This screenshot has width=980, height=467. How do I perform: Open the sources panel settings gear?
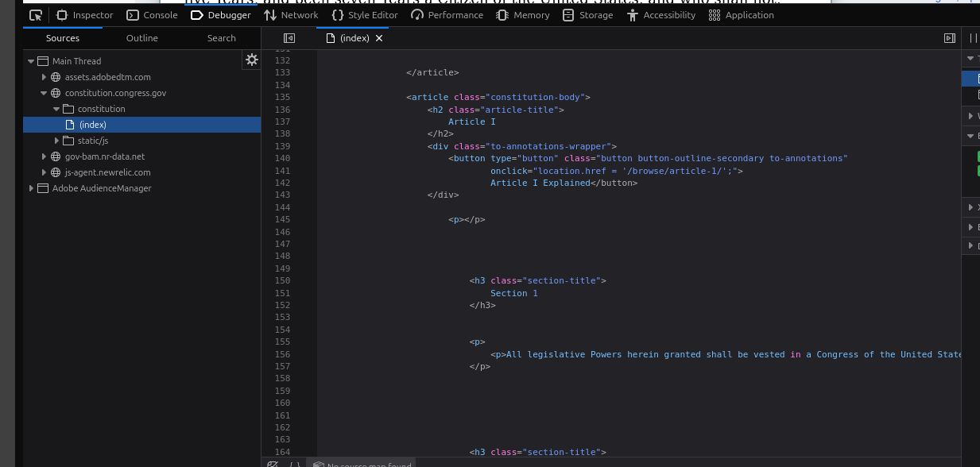(252, 60)
